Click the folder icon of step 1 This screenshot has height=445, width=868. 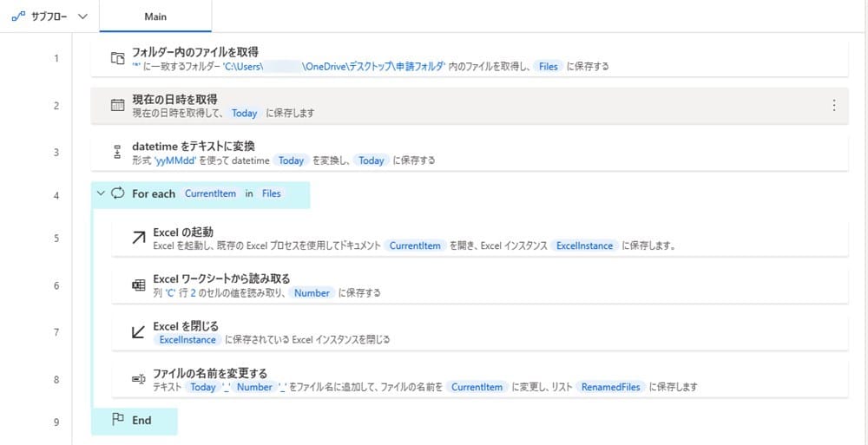(118, 58)
